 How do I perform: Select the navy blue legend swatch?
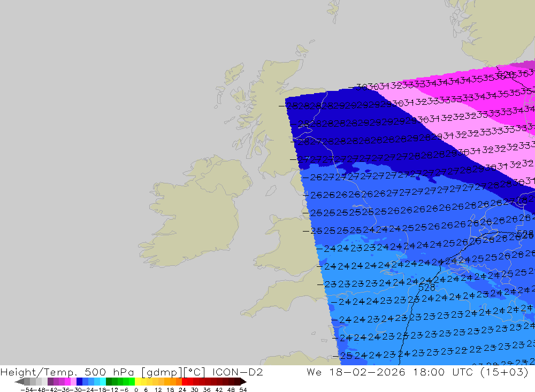pos(80,382)
